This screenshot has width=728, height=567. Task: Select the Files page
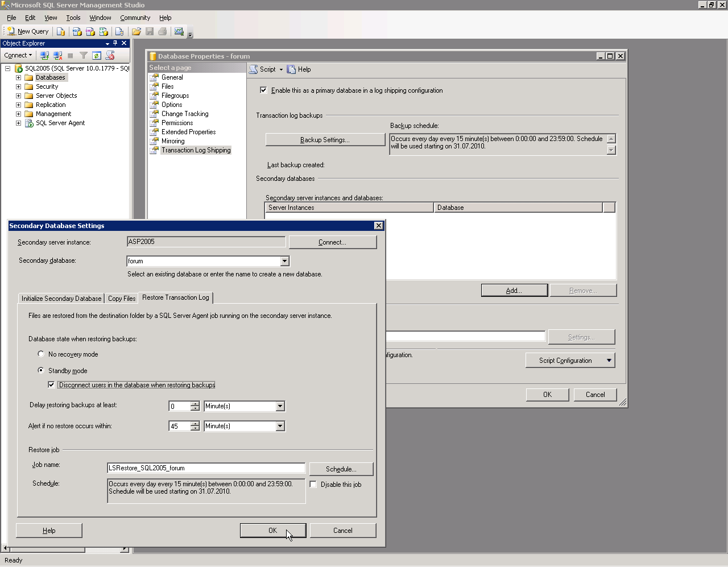pyautogui.click(x=167, y=86)
